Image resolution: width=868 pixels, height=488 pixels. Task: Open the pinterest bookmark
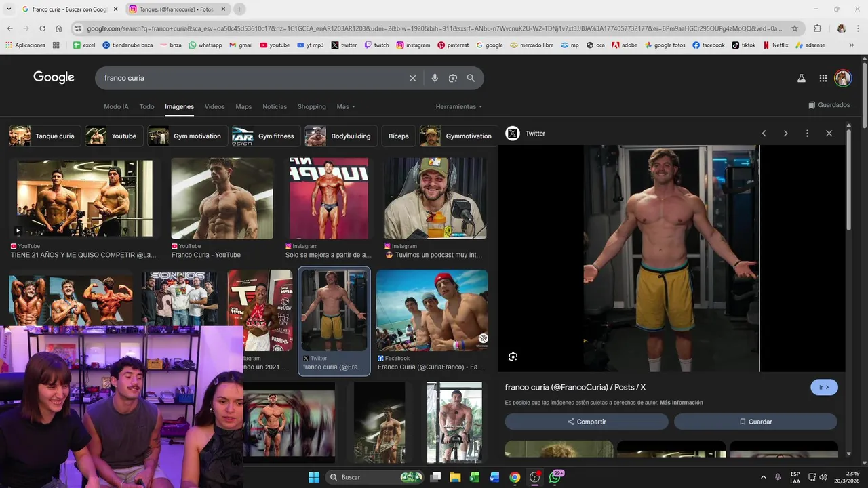coord(453,45)
